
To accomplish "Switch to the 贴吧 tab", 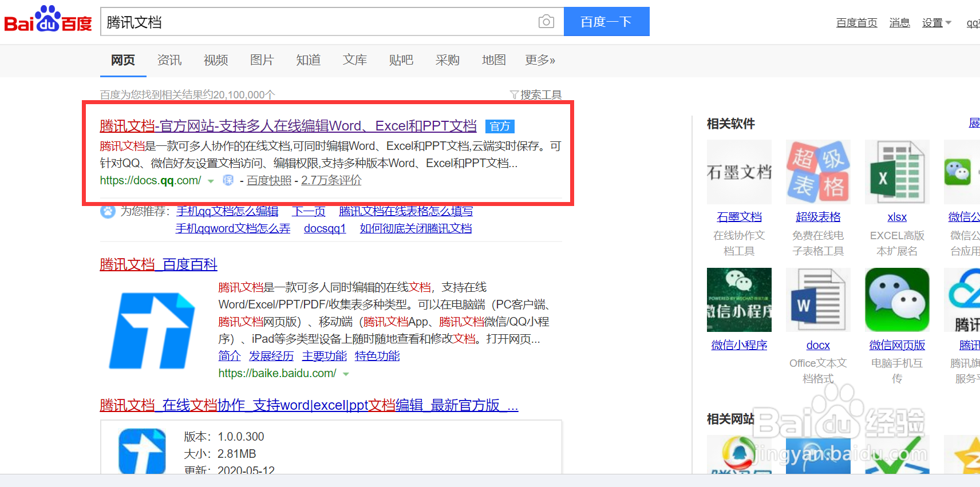I will click(x=401, y=60).
